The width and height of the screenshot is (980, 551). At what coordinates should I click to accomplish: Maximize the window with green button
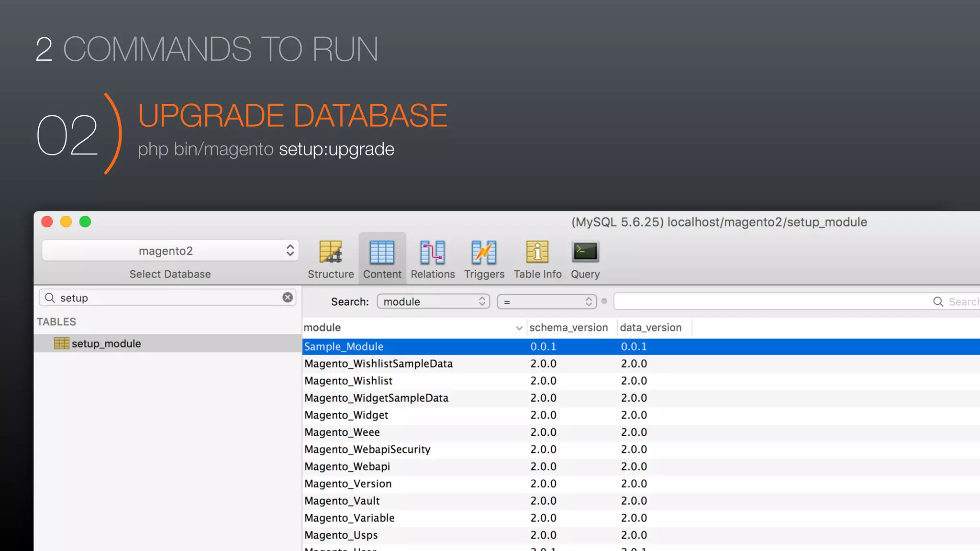pyautogui.click(x=85, y=221)
